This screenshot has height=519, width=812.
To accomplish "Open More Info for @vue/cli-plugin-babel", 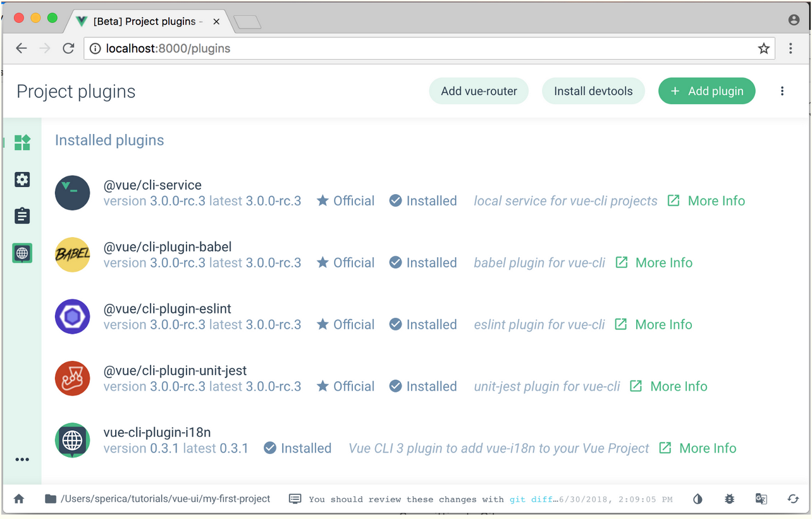I will (654, 263).
